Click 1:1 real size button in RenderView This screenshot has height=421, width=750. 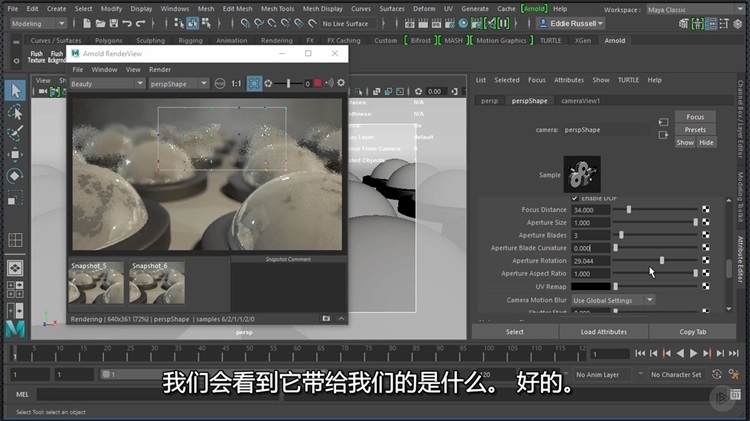236,84
